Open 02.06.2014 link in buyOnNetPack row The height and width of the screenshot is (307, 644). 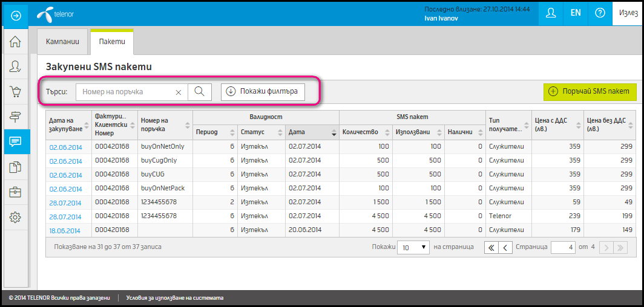click(x=66, y=189)
